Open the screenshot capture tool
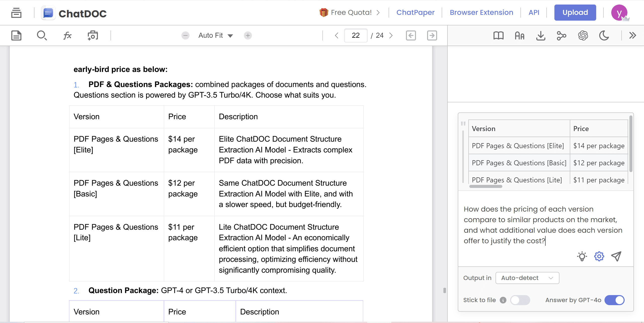The width and height of the screenshot is (644, 323). point(93,35)
